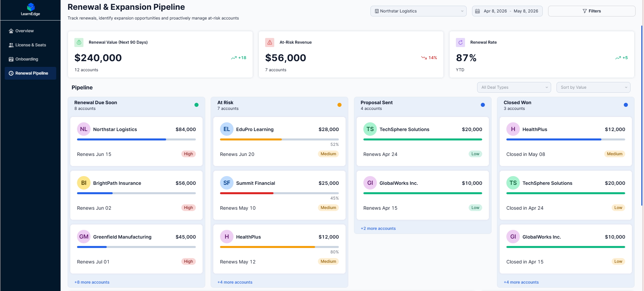Click the LearnEdge cube logo
644x291 pixels.
[31, 7]
